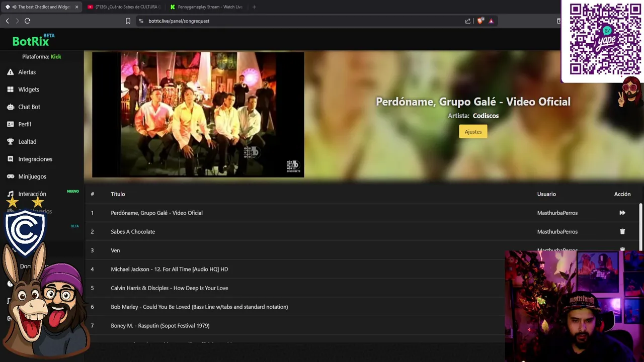Screen dimensions: 644x362
Task: Click user MasthurbaPerros on Sabes A Chocolate row
Action: (x=557, y=232)
